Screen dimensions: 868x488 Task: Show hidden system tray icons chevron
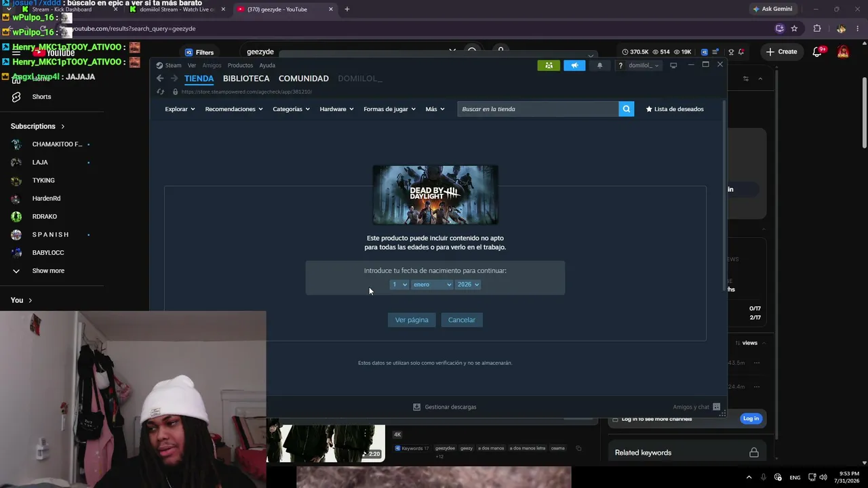(749, 477)
